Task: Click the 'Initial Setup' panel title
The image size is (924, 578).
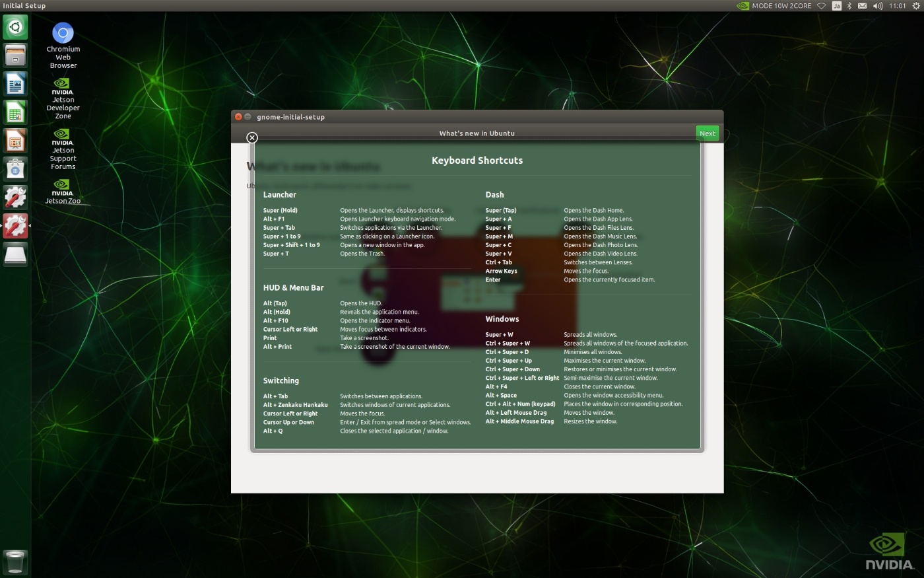Action: pos(24,6)
